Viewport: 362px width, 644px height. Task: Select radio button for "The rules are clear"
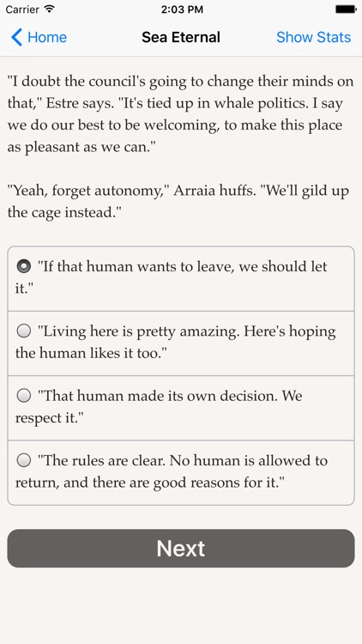click(24, 460)
